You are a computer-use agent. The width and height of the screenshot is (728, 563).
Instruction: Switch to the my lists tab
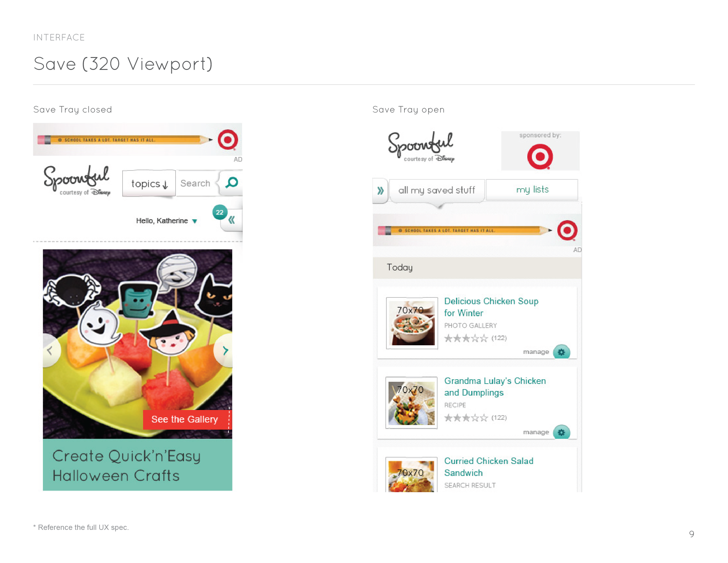[532, 190]
